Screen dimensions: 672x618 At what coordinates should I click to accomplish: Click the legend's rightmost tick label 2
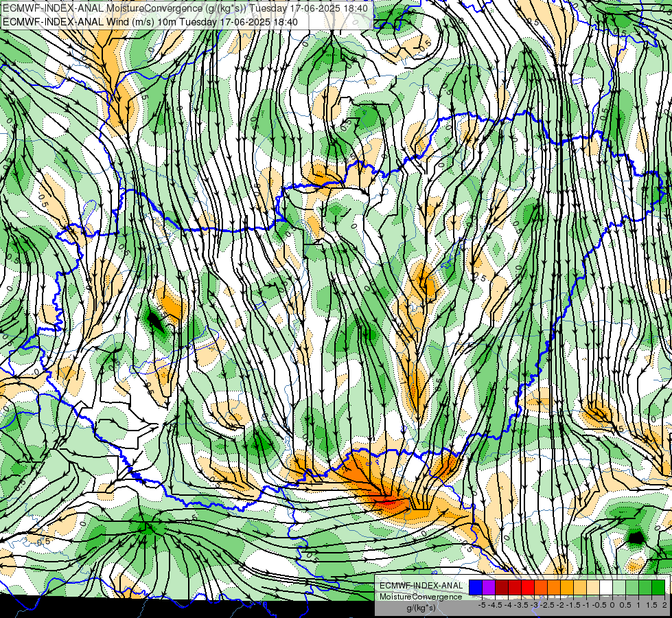point(664,605)
